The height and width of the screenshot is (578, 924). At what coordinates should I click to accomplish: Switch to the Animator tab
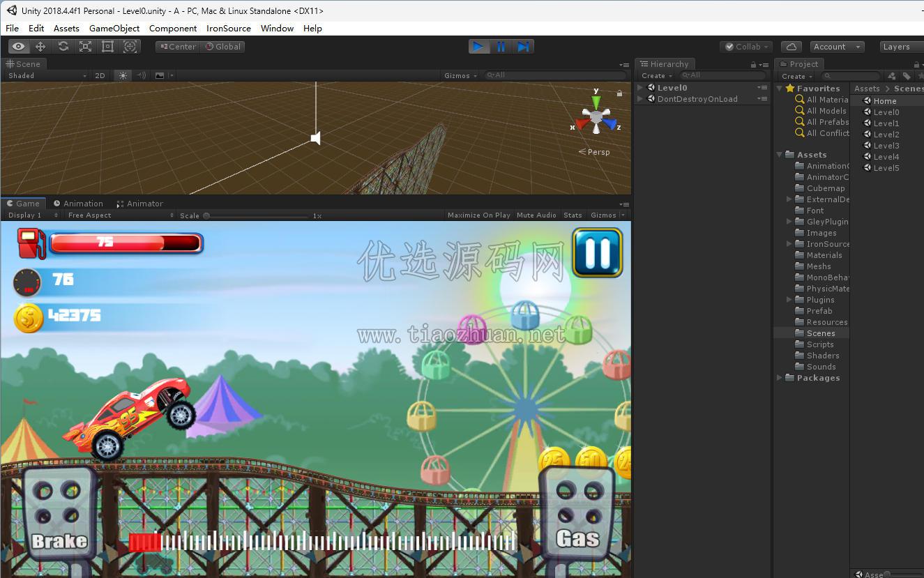pyautogui.click(x=140, y=204)
